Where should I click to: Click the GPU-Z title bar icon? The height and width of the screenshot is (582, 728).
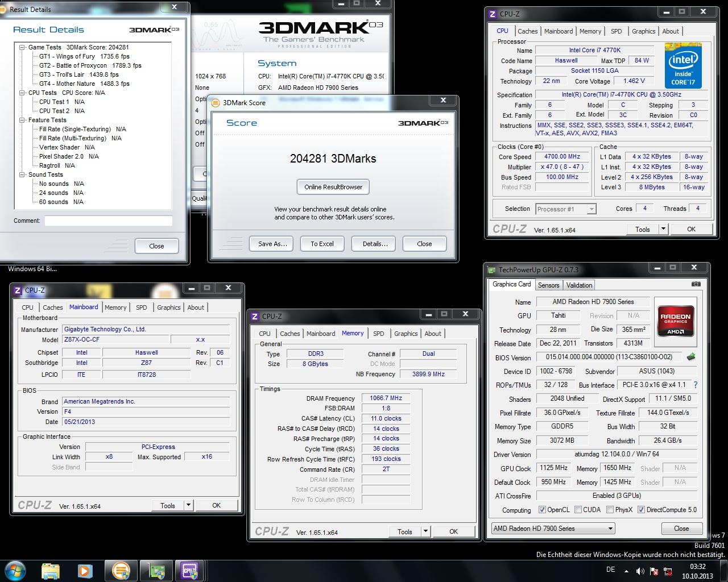(492, 270)
